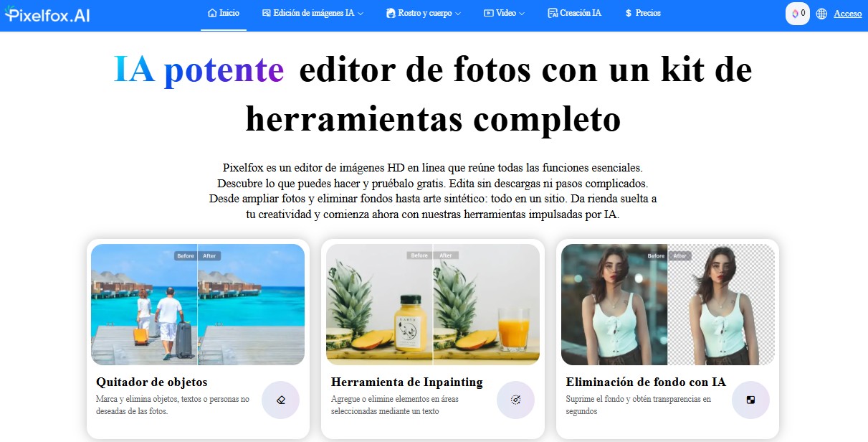
Task: Go to the Creación IA menu item
Action: 574,13
